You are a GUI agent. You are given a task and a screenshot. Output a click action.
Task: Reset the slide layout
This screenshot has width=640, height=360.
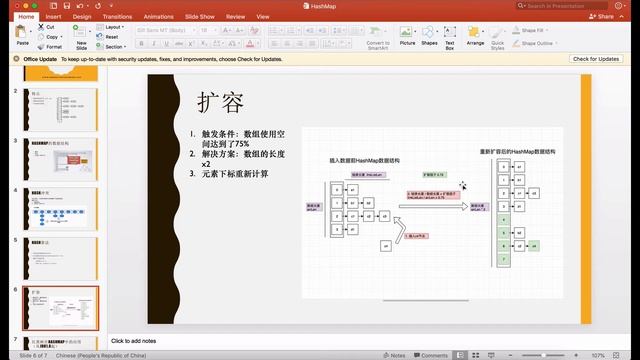[x=107, y=37]
